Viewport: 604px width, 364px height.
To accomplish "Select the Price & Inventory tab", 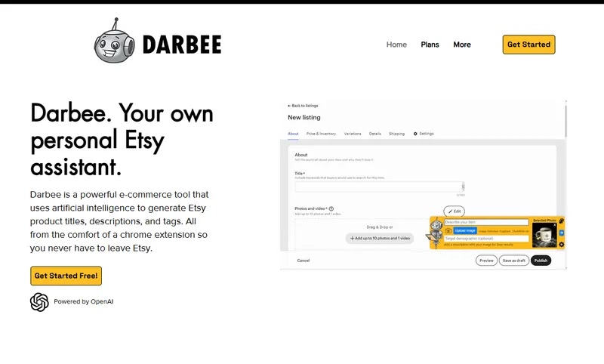I will tap(322, 134).
